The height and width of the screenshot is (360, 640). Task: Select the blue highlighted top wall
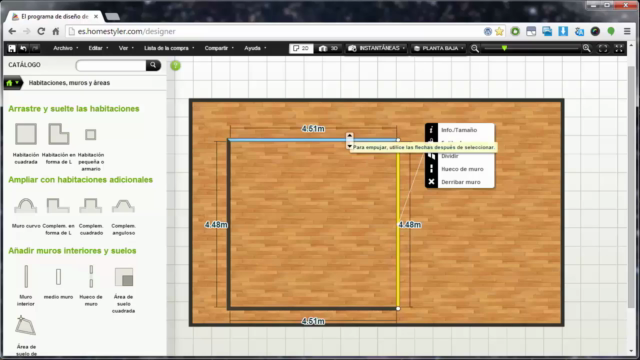click(x=312, y=140)
